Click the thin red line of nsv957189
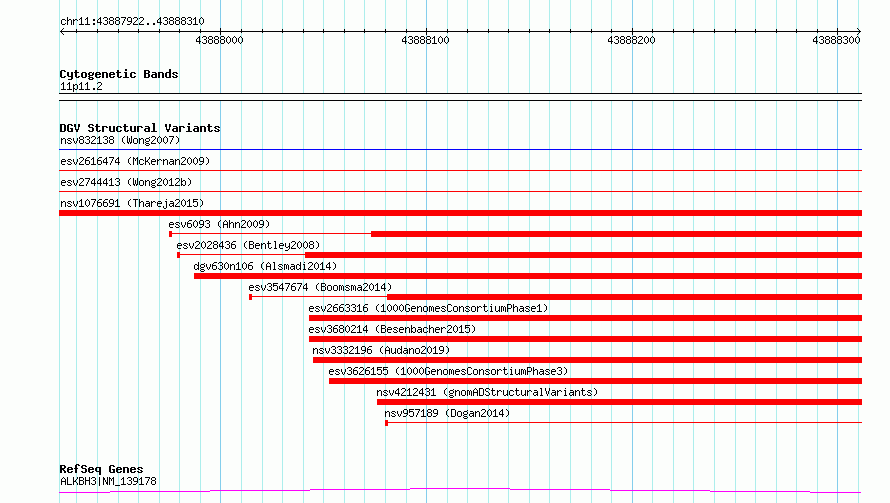Viewport: 890px width, 503px height. [624, 422]
